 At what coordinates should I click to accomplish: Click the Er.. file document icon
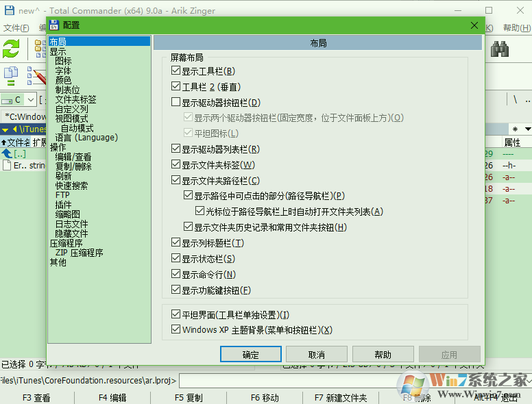pyautogui.click(x=6, y=166)
